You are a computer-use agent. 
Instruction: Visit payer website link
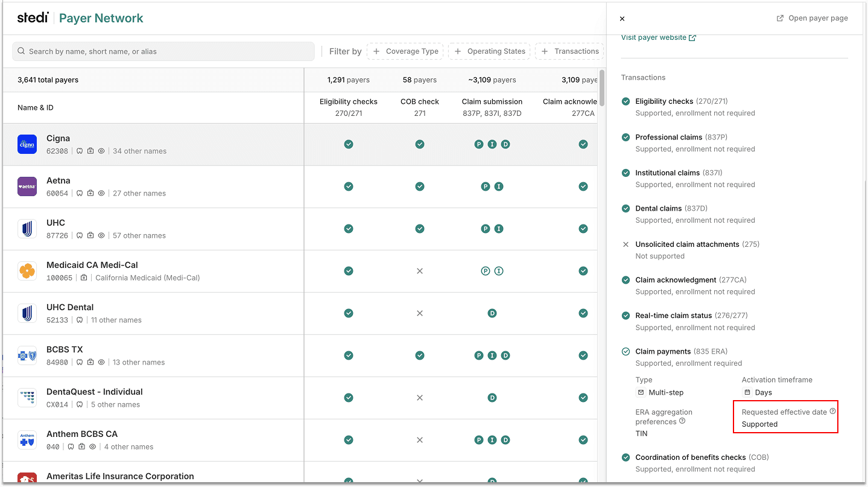point(658,37)
